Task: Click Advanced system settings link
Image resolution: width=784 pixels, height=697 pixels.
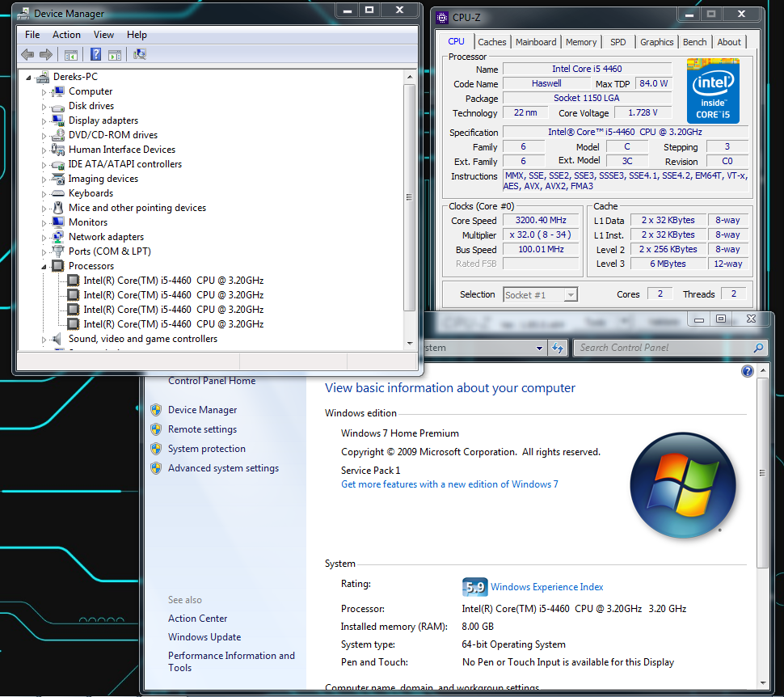Action: [223, 468]
